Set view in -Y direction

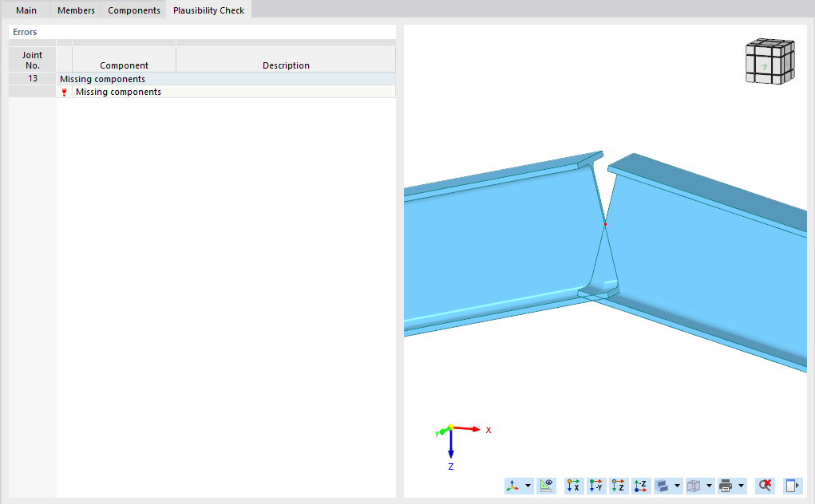pyautogui.click(x=595, y=485)
